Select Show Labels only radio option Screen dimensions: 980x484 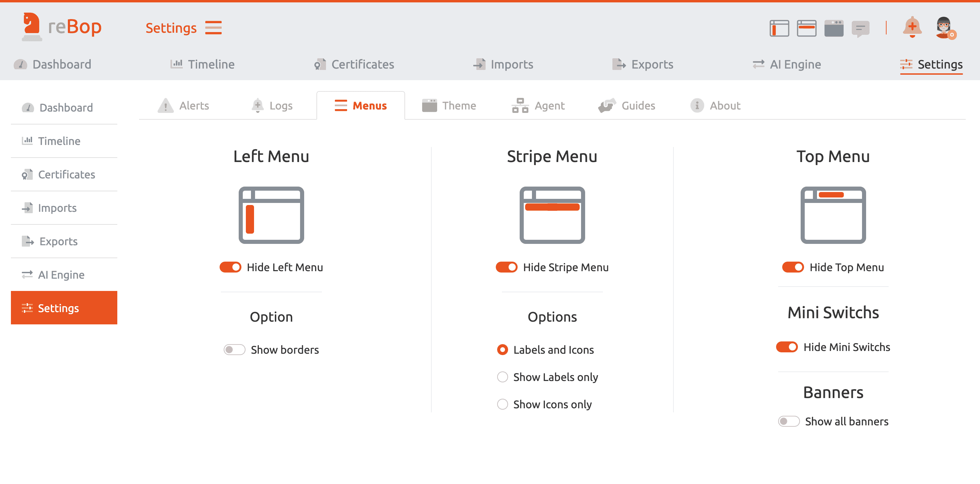point(503,377)
